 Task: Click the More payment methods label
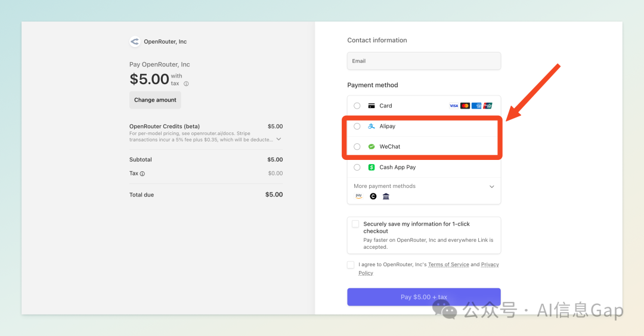tap(385, 186)
